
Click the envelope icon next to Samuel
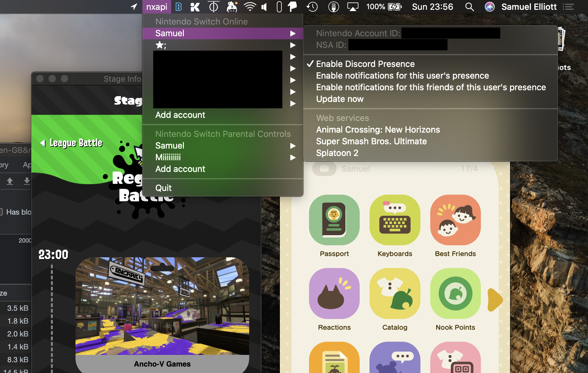pyautogui.click(x=324, y=168)
